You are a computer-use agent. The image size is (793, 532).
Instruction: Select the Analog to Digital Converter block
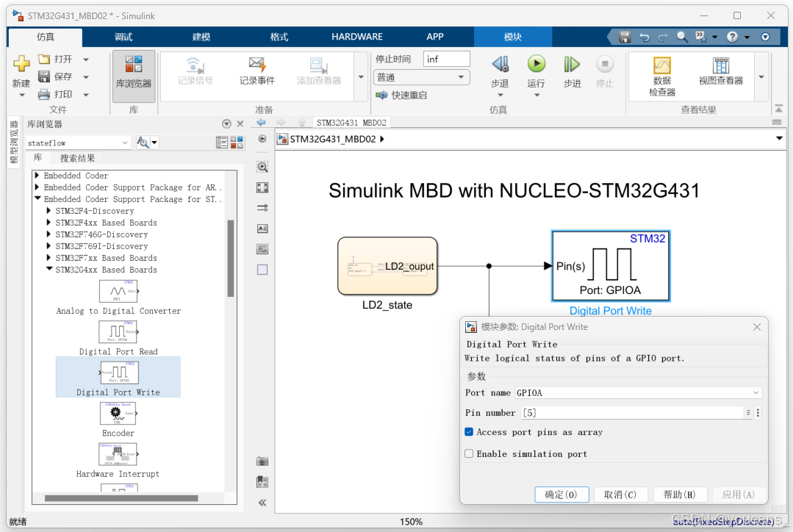click(118, 298)
